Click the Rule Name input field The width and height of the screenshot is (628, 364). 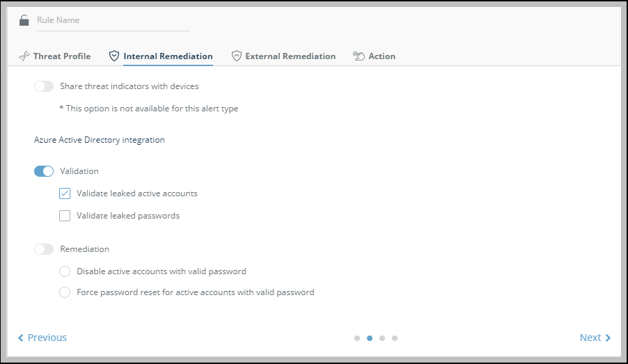click(x=111, y=21)
